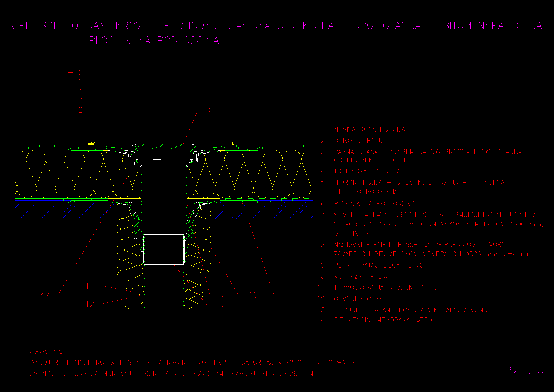The image size is (554, 392).
Task: Click legend text "NOSIVA KONSTRUKCIJA"
Action: [370, 129]
